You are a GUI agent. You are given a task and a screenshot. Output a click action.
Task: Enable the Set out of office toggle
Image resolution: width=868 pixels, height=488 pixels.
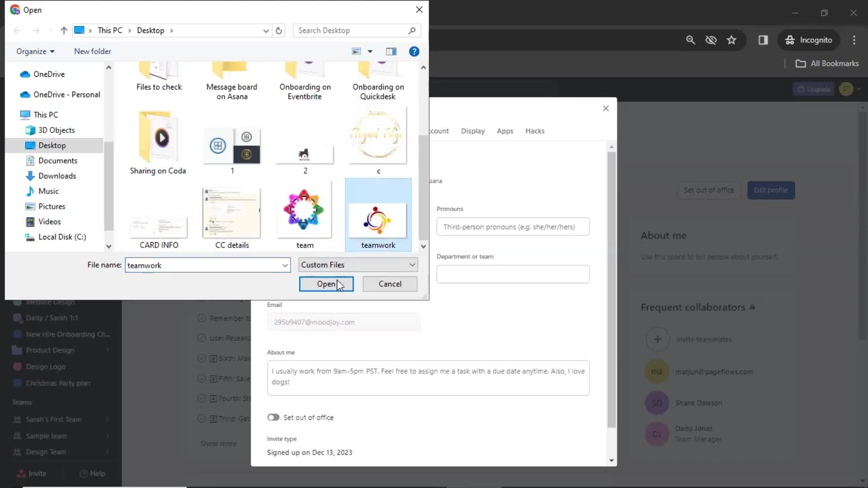(273, 417)
